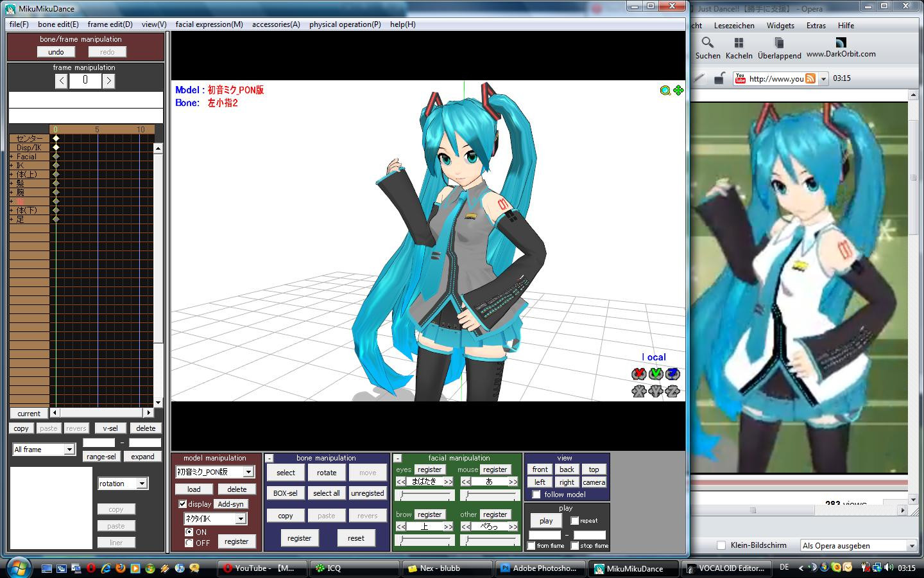Collapse bone manipulation panel minus box

[269, 458]
